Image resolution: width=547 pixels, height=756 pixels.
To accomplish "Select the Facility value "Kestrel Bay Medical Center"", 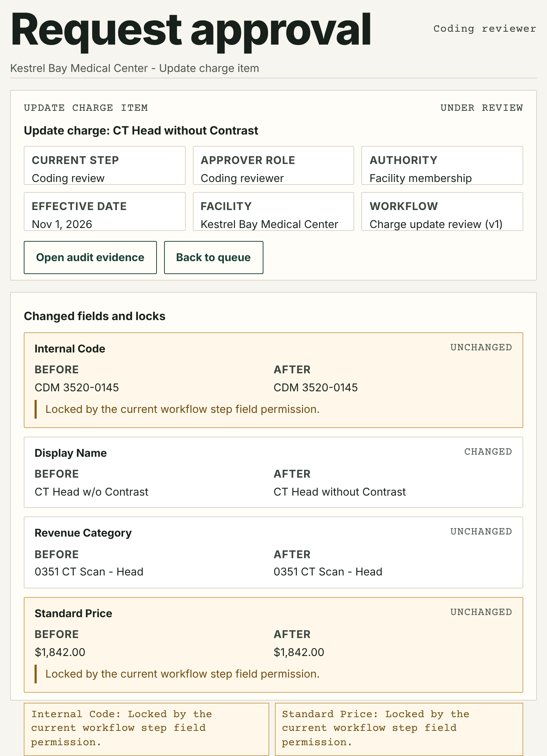I will pos(270,224).
